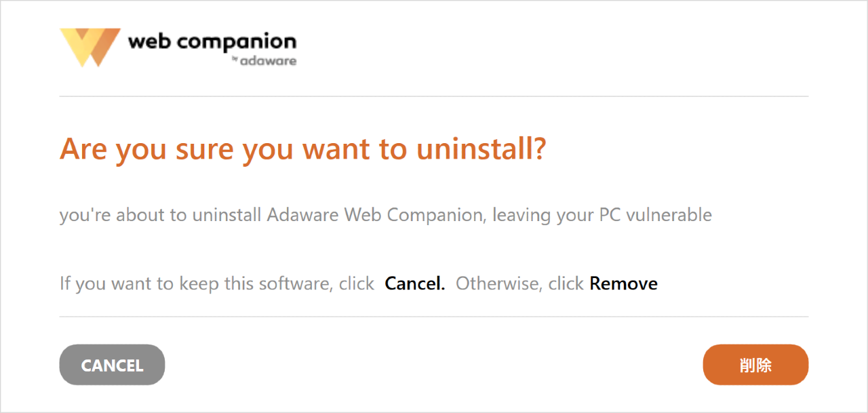Click "If you want to keep this software" text
The image size is (868, 413).
coord(197,283)
